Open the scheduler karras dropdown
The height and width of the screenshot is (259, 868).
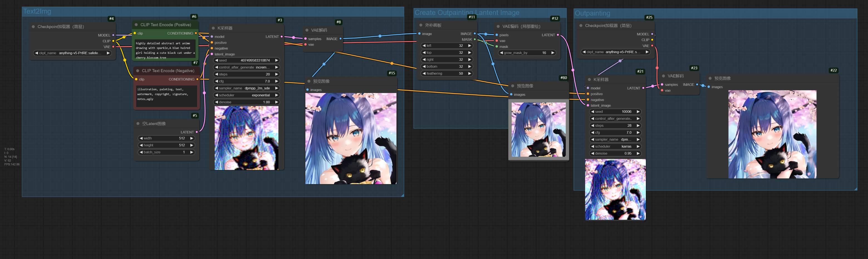tap(615, 146)
